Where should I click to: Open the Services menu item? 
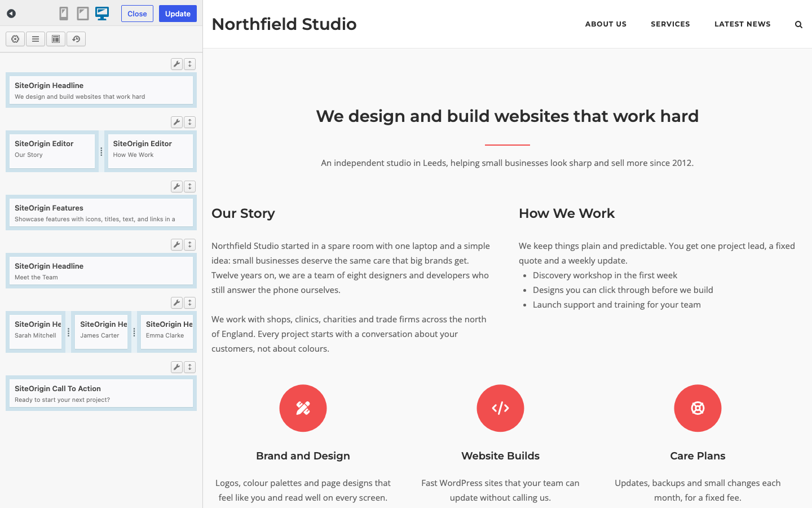tap(670, 24)
